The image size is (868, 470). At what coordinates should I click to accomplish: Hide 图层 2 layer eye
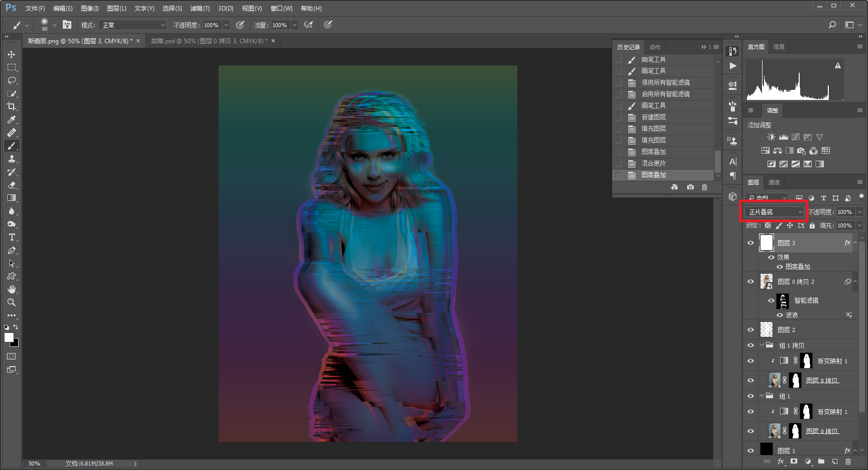[x=750, y=330]
